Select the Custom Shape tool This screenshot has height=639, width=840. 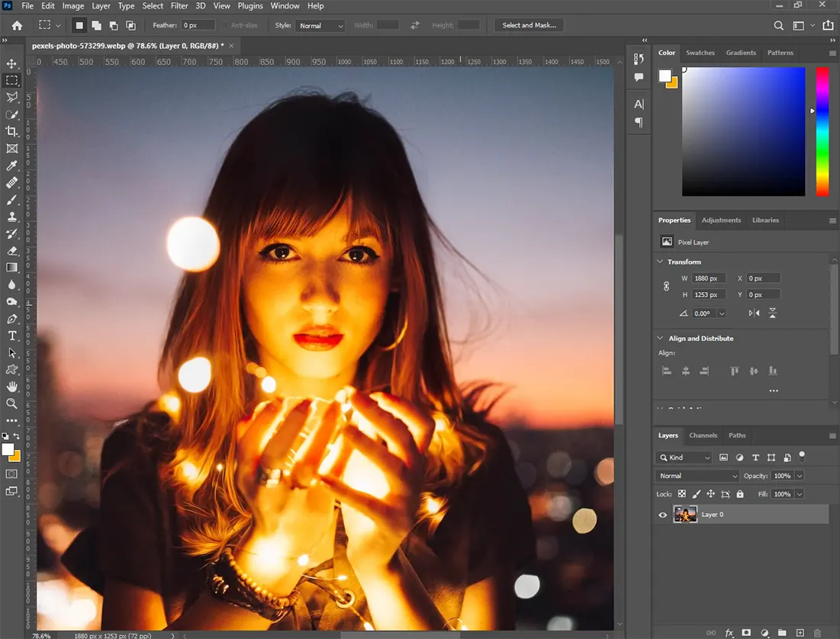pyautogui.click(x=11, y=370)
